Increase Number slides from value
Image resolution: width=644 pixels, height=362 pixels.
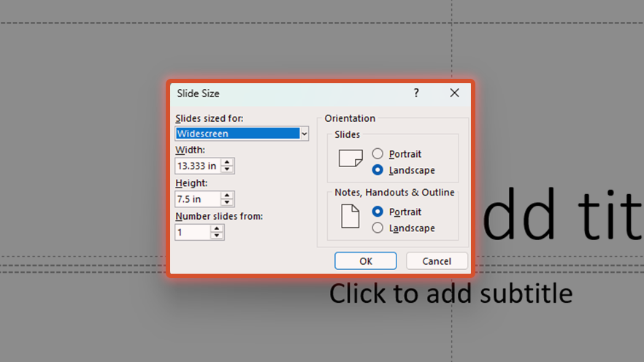click(x=217, y=229)
